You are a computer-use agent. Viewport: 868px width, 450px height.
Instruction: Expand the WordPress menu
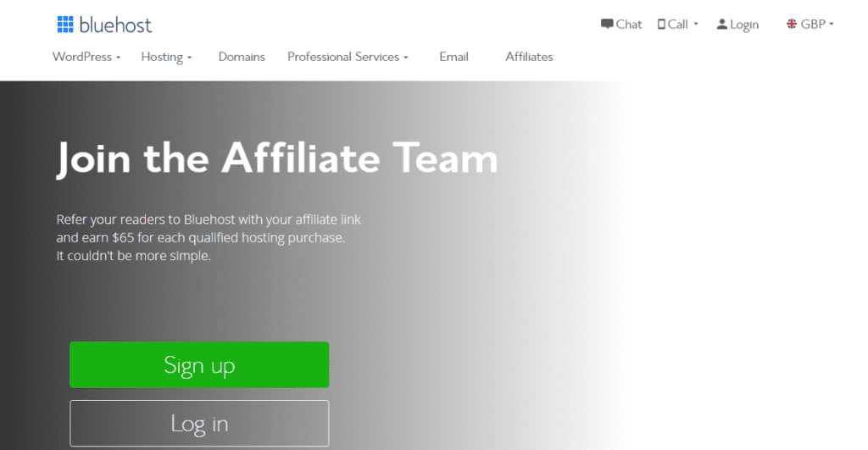click(86, 57)
